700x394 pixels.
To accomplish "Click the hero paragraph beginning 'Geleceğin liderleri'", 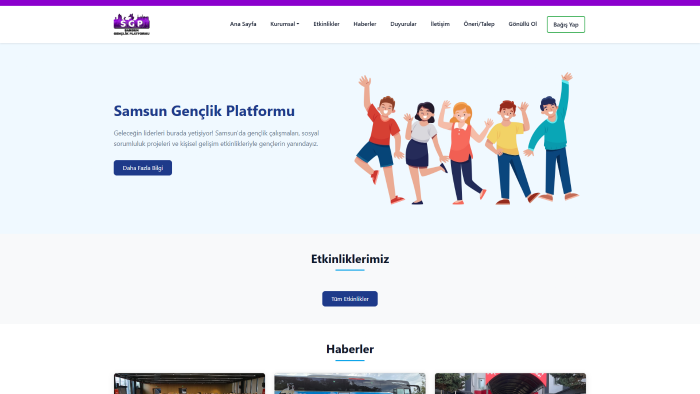I will pyautogui.click(x=217, y=138).
